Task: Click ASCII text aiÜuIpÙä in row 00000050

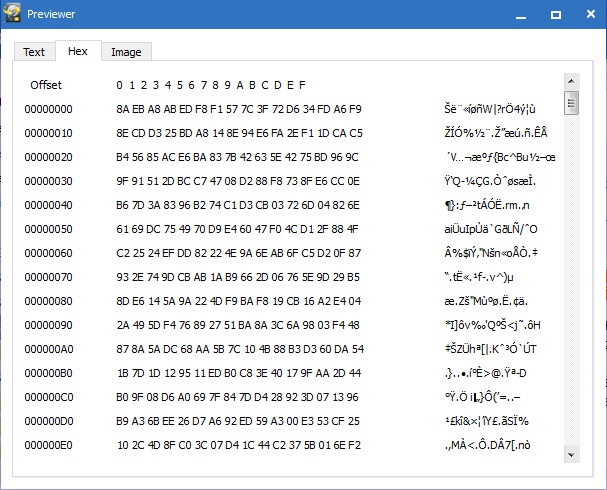Action: [491, 229]
